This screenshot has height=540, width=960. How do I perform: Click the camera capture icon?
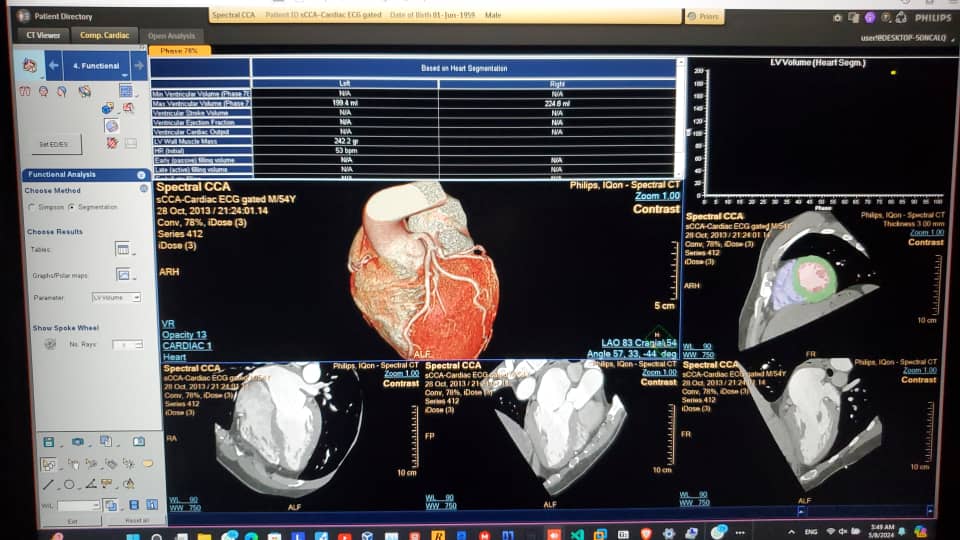[78, 442]
